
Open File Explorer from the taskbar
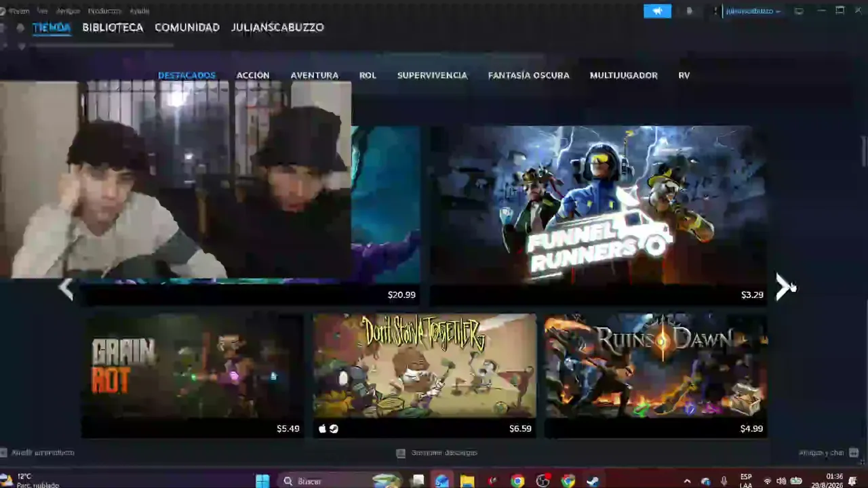click(x=467, y=481)
